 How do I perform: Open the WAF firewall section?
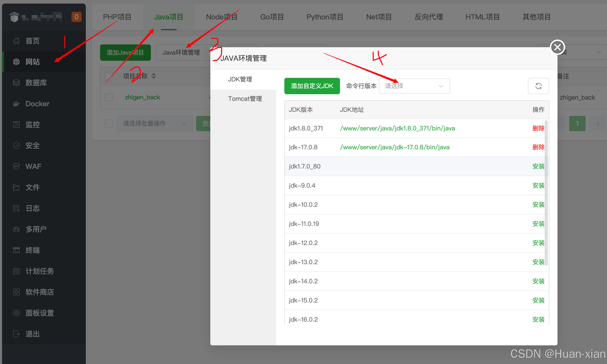click(33, 166)
